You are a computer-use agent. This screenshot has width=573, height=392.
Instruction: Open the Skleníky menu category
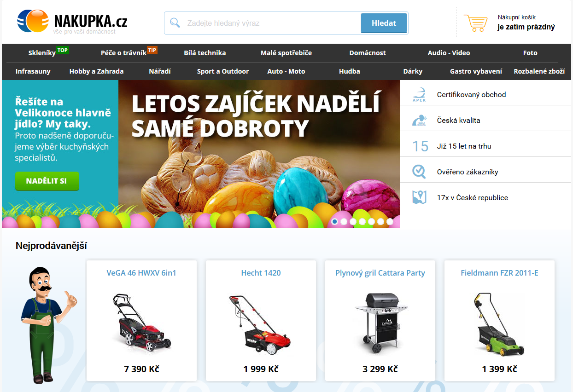(x=42, y=53)
